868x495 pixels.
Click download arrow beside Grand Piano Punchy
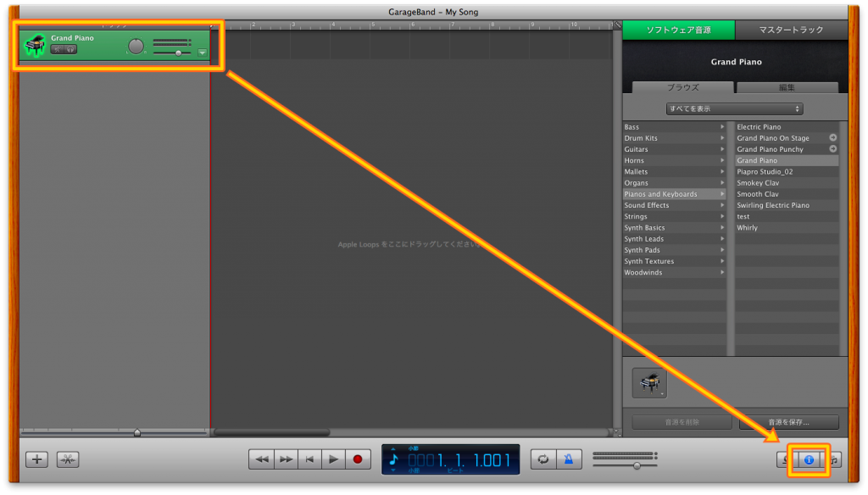pyautogui.click(x=832, y=149)
